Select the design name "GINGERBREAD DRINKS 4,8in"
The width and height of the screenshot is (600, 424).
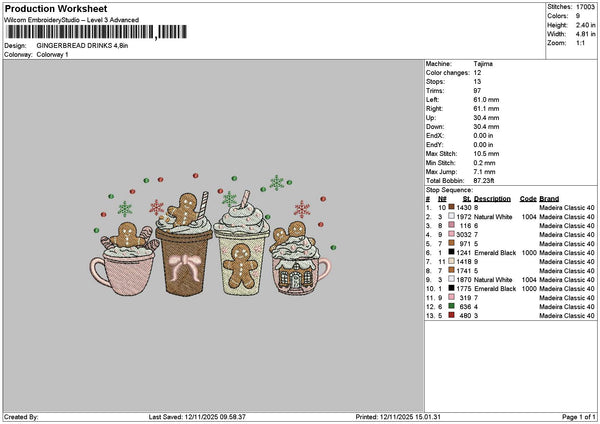pyautogui.click(x=82, y=46)
